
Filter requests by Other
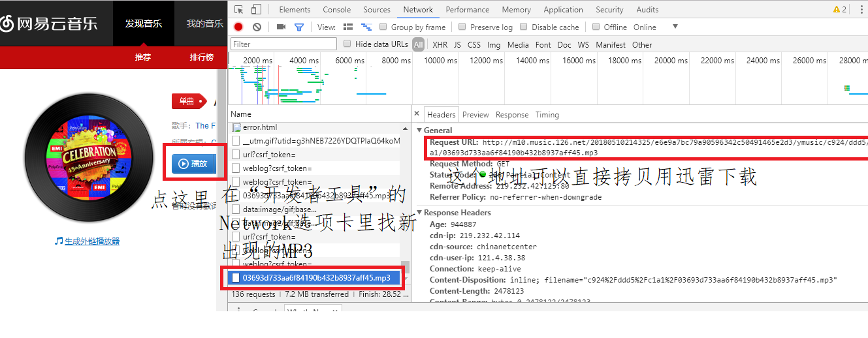point(641,45)
